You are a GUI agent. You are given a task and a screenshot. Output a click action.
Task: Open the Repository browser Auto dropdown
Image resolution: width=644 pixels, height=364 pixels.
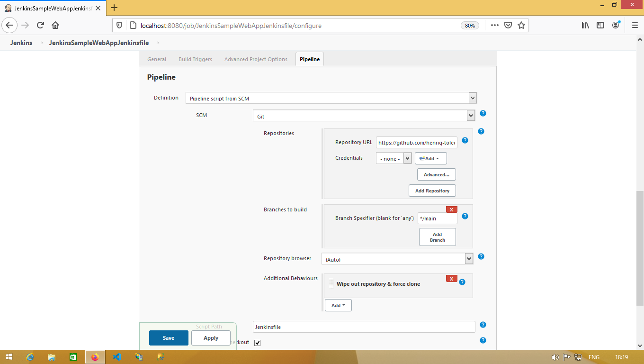(x=397, y=259)
